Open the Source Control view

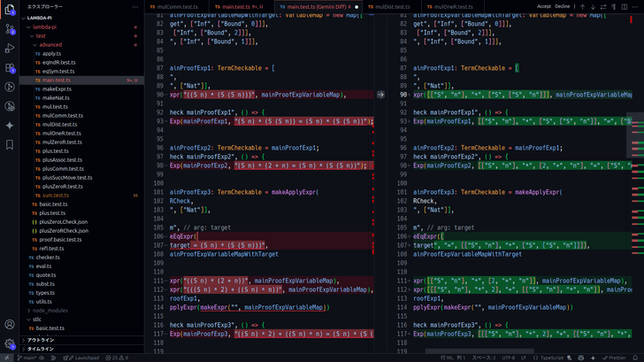point(10,28)
